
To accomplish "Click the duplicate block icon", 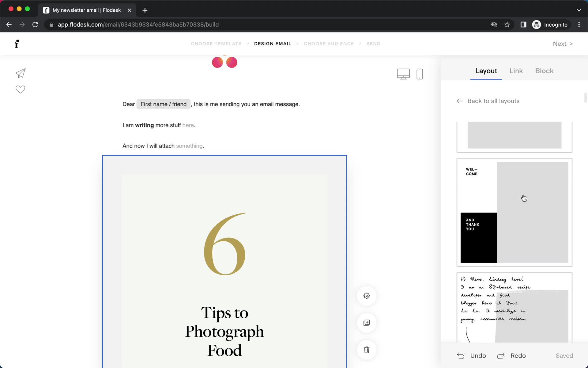I will tap(367, 323).
